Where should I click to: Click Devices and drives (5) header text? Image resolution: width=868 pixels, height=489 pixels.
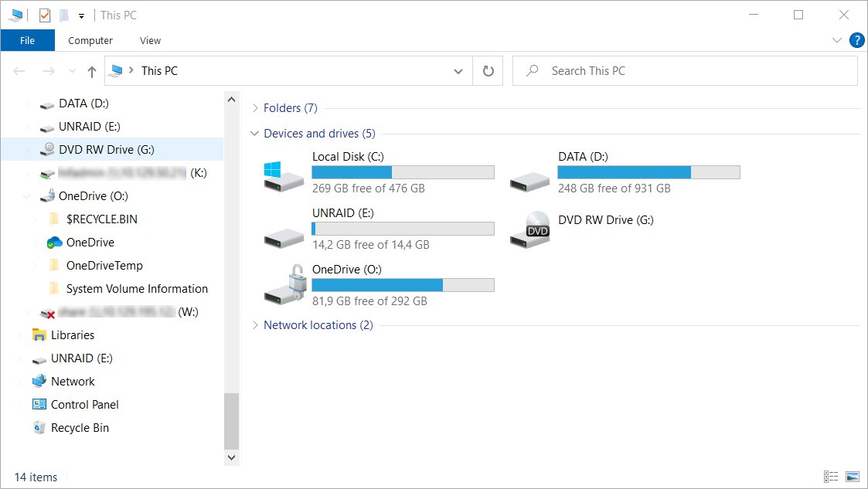(319, 134)
